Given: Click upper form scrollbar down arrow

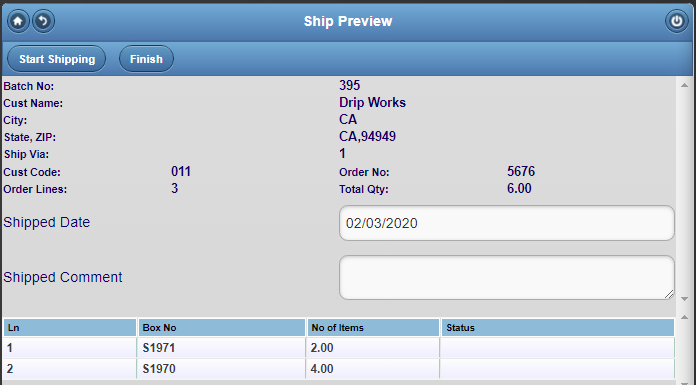Looking at the screenshot, I should click(x=684, y=299).
